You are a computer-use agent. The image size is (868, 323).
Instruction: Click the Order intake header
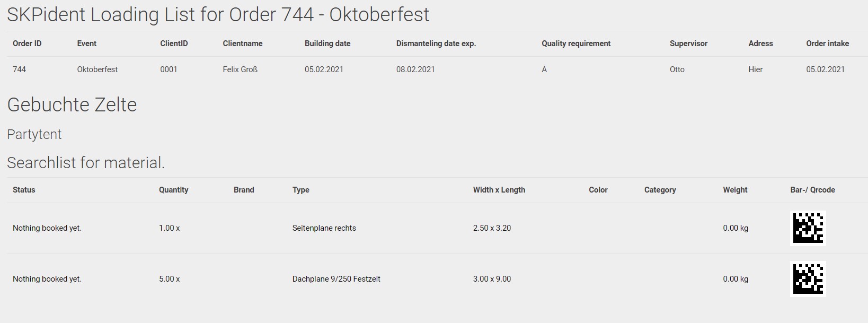(827, 43)
